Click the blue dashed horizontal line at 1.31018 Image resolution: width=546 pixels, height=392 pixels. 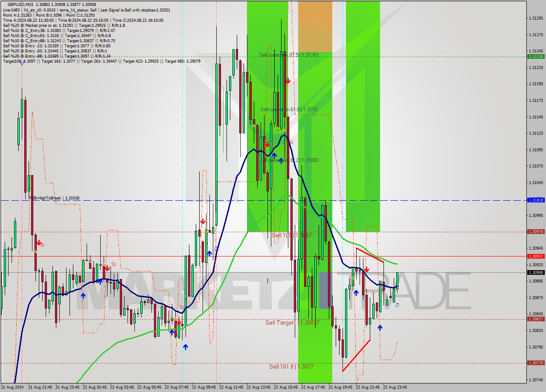point(128,200)
